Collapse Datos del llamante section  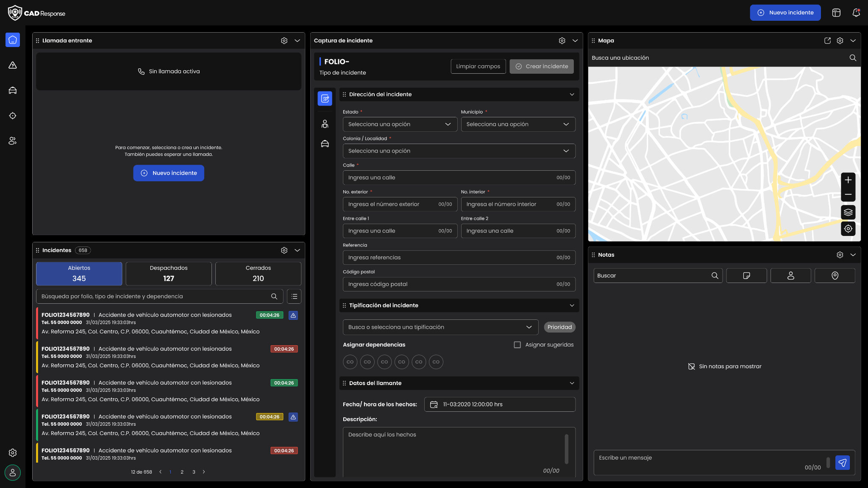coord(572,383)
